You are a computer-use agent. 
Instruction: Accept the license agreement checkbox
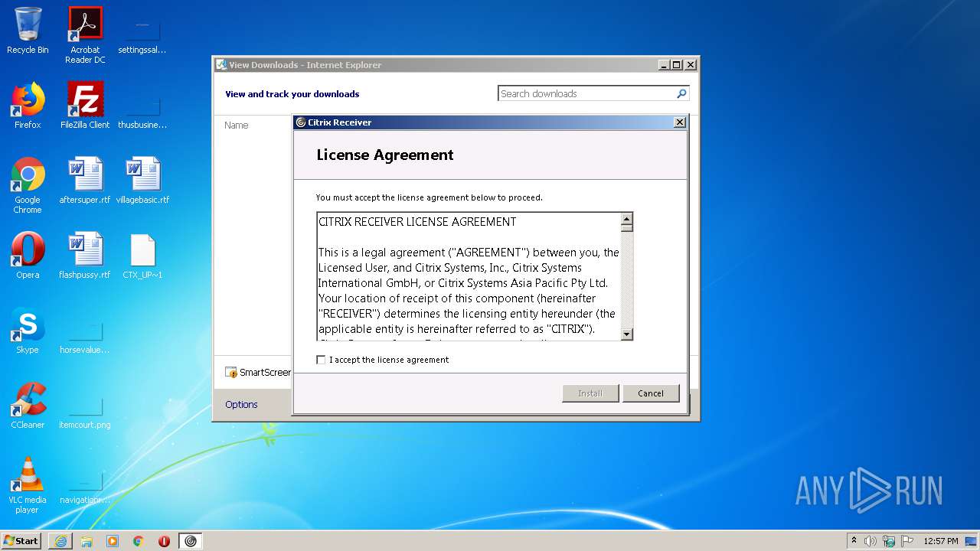[x=321, y=360]
